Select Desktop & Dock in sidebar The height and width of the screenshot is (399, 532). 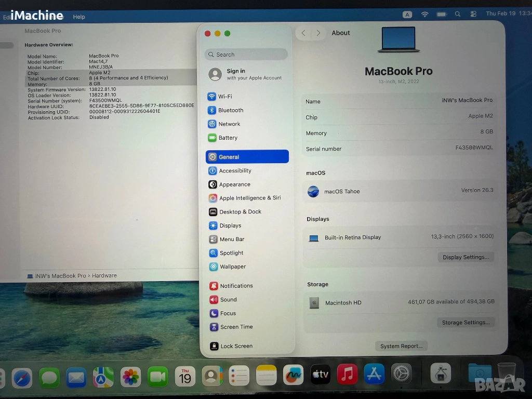[240, 212]
